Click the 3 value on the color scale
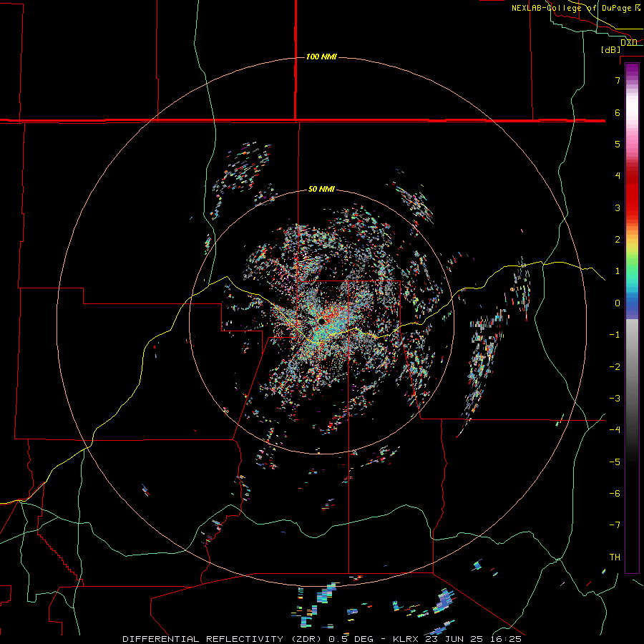644x644 pixels. (618, 208)
